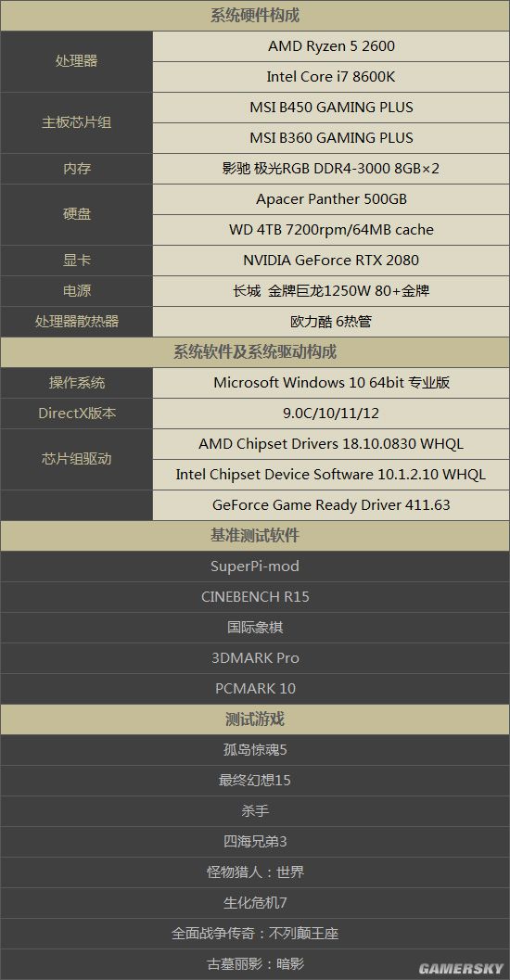Click the 系统软件及系统驱动构成 header
510x980 pixels.
pyautogui.click(x=255, y=352)
